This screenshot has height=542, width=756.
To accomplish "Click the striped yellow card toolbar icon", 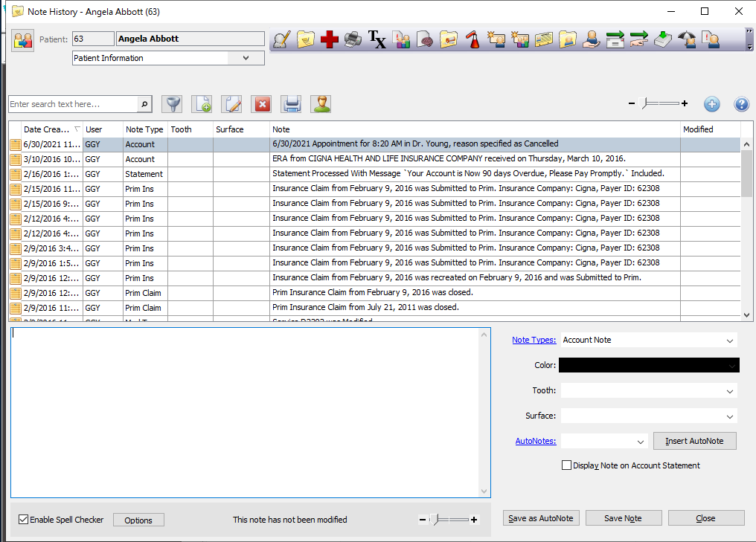I will click(x=544, y=39).
